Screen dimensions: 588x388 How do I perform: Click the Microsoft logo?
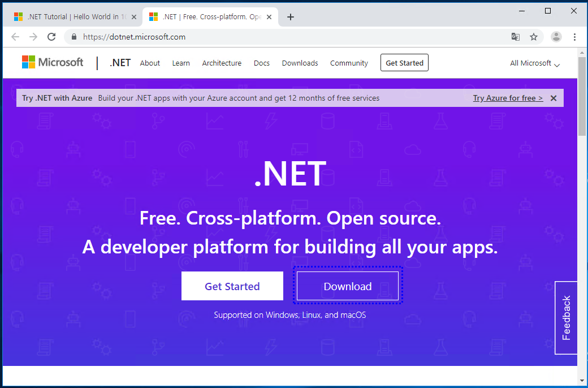point(53,62)
